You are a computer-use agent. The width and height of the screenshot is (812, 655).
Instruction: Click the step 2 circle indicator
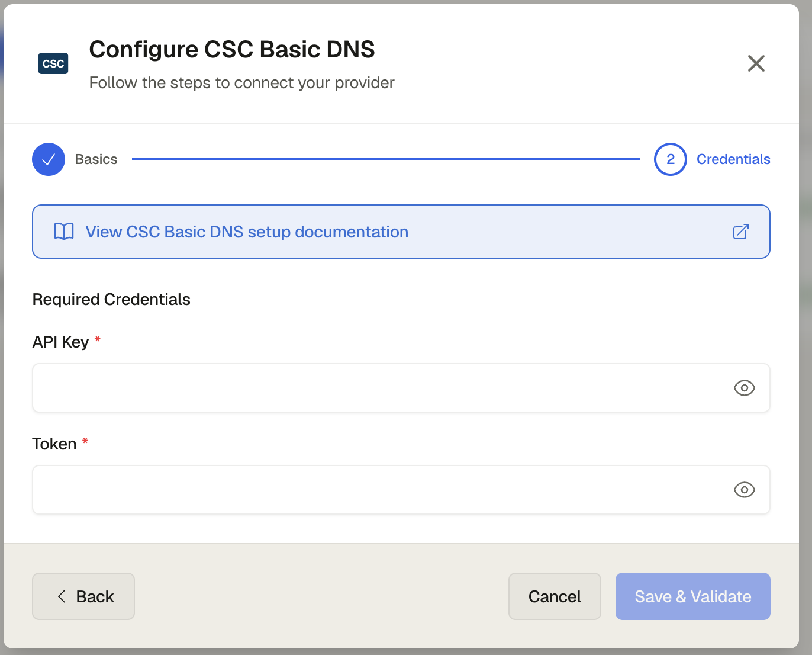coord(671,159)
